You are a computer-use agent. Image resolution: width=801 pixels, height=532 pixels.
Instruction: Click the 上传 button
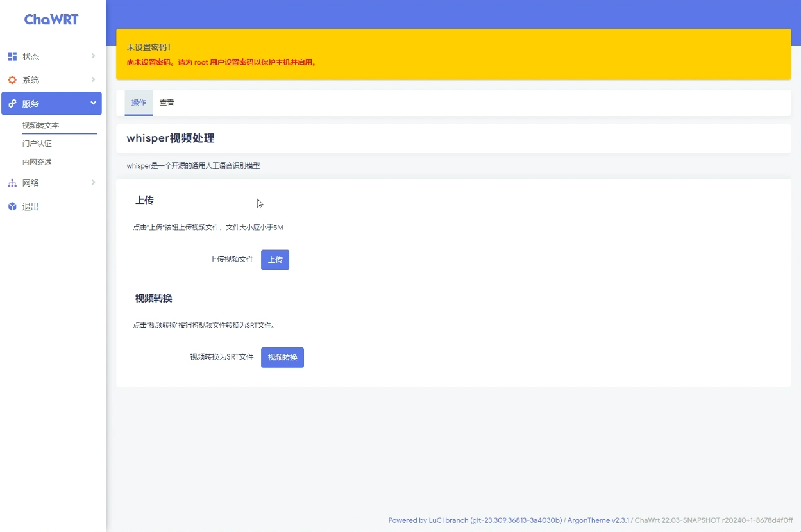275,260
